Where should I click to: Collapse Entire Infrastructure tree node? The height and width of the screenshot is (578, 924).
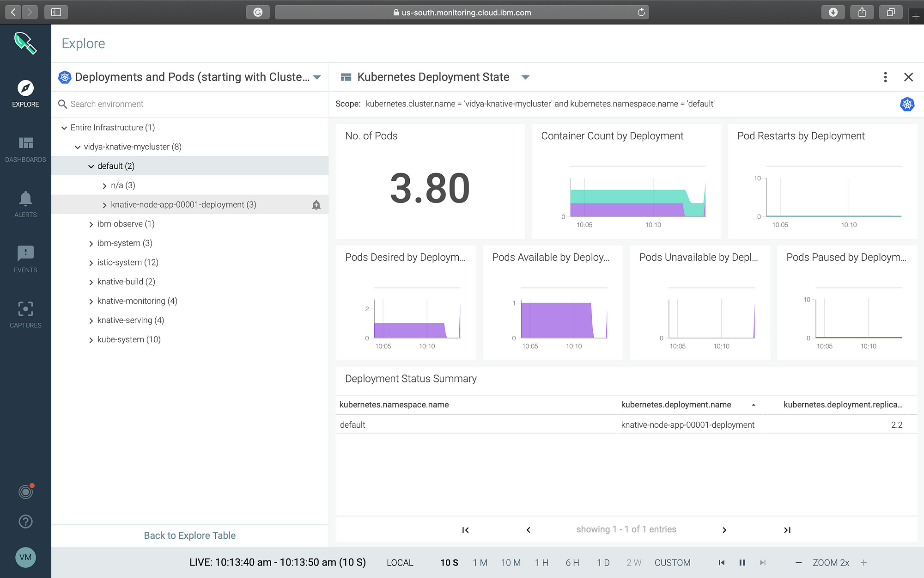[64, 128]
